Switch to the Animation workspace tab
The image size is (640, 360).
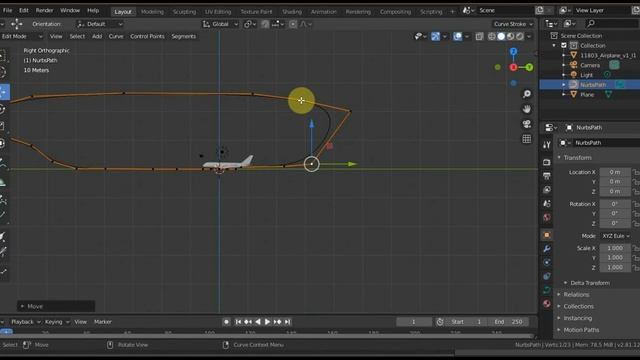pyautogui.click(x=324, y=12)
